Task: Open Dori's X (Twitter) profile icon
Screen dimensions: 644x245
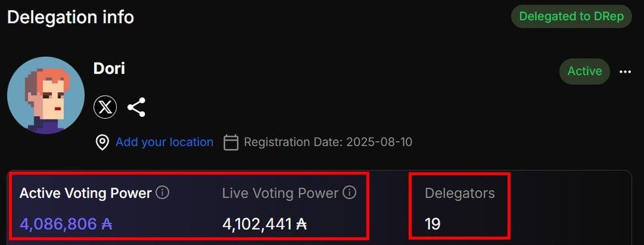Action: tap(105, 107)
